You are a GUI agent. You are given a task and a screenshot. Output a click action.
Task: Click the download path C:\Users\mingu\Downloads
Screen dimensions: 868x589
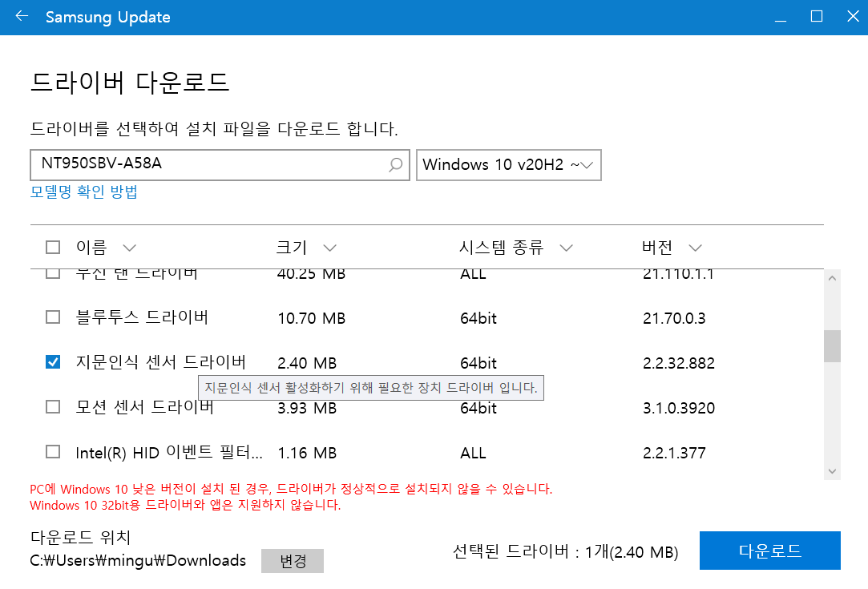(138, 560)
